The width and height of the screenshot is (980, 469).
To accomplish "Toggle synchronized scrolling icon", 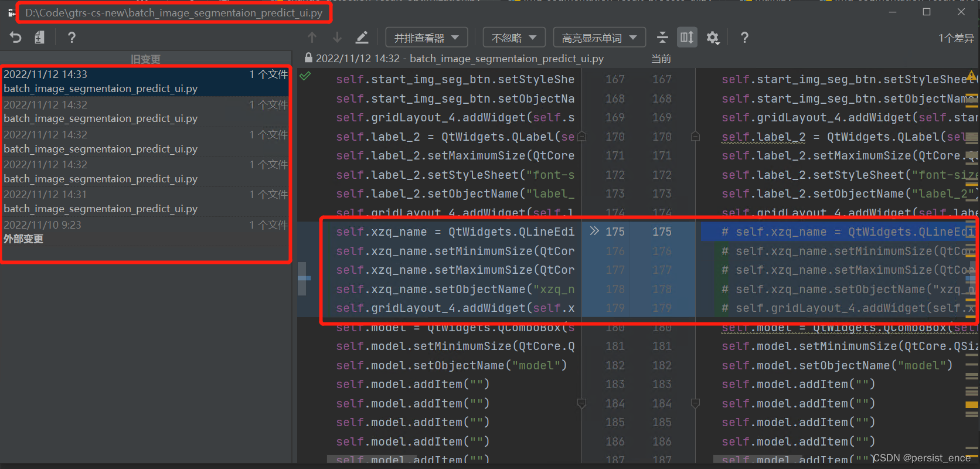I will click(687, 38).
